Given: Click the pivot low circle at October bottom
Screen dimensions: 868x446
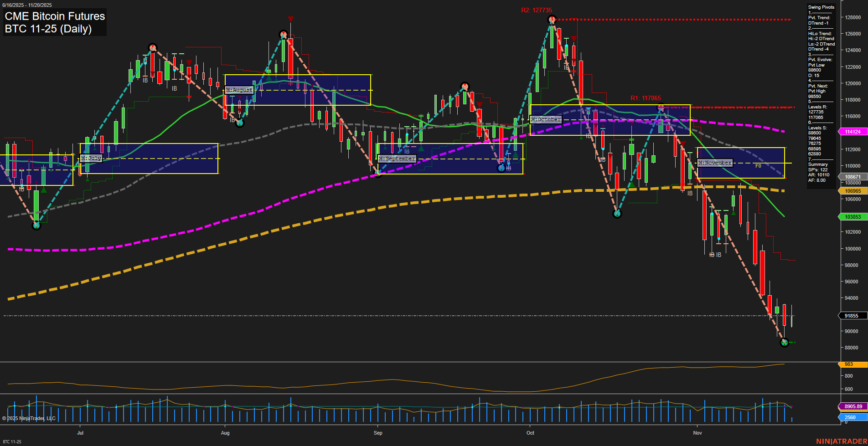Looking at the screenshot, I should (x=617, y=214).
